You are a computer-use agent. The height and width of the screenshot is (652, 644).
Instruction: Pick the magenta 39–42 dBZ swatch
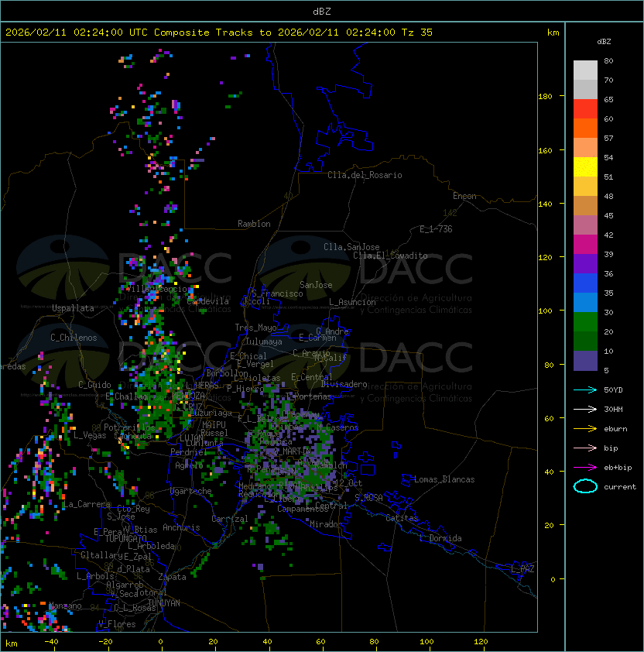[585, 245]
